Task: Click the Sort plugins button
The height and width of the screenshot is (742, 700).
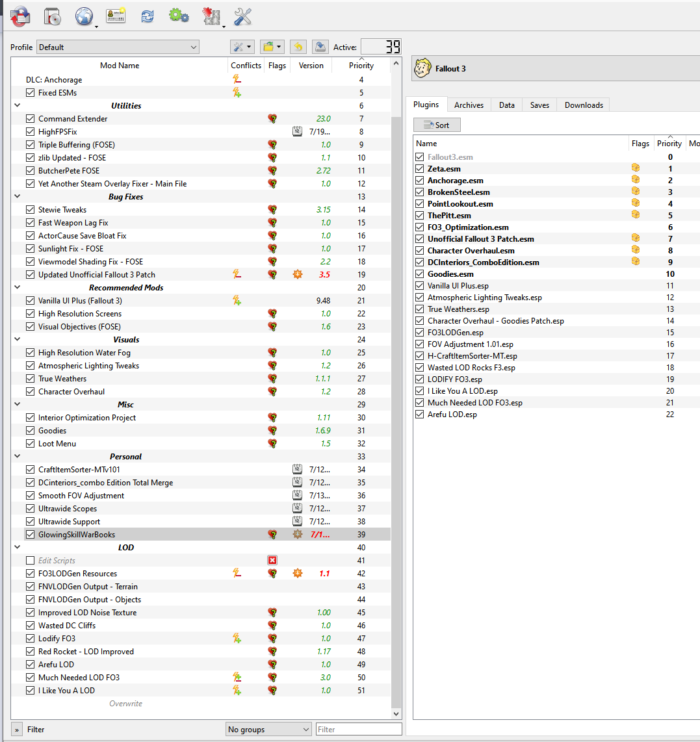Action: click(437, 125)
